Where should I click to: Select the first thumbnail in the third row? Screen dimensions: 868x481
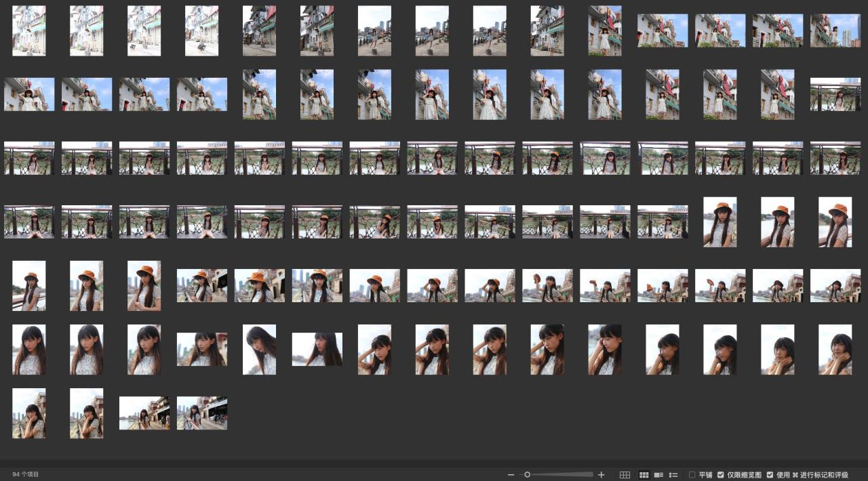pos(29,158)
